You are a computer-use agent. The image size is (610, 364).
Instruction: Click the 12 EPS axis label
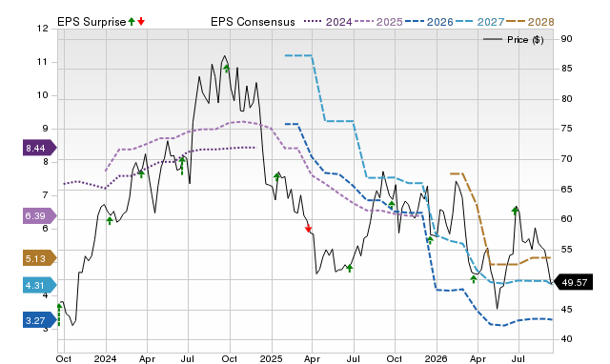(43, 29)
